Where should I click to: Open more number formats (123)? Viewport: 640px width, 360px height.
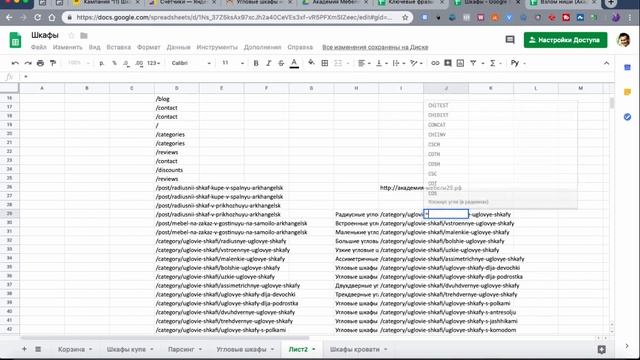coord(153,63)
